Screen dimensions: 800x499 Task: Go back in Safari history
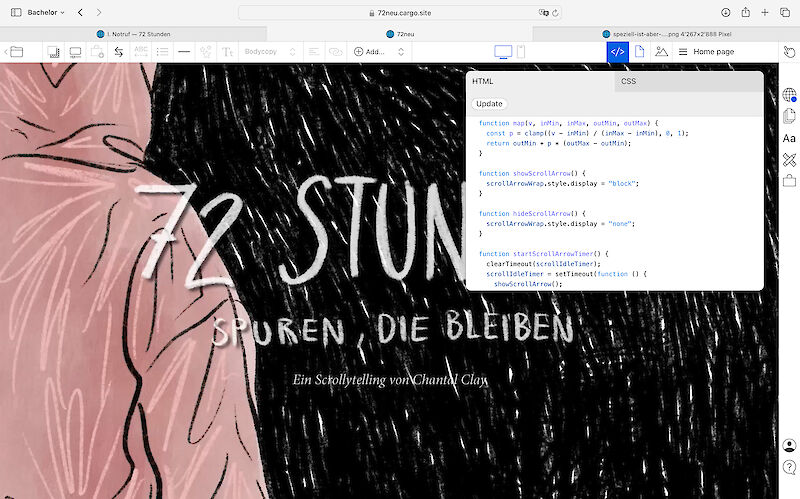point(80,12)
